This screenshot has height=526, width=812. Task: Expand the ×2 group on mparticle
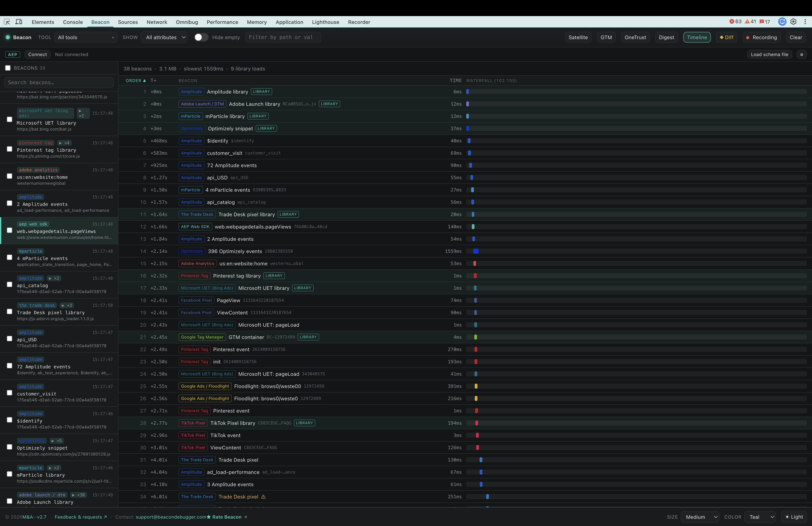click(x=54, y=468)
